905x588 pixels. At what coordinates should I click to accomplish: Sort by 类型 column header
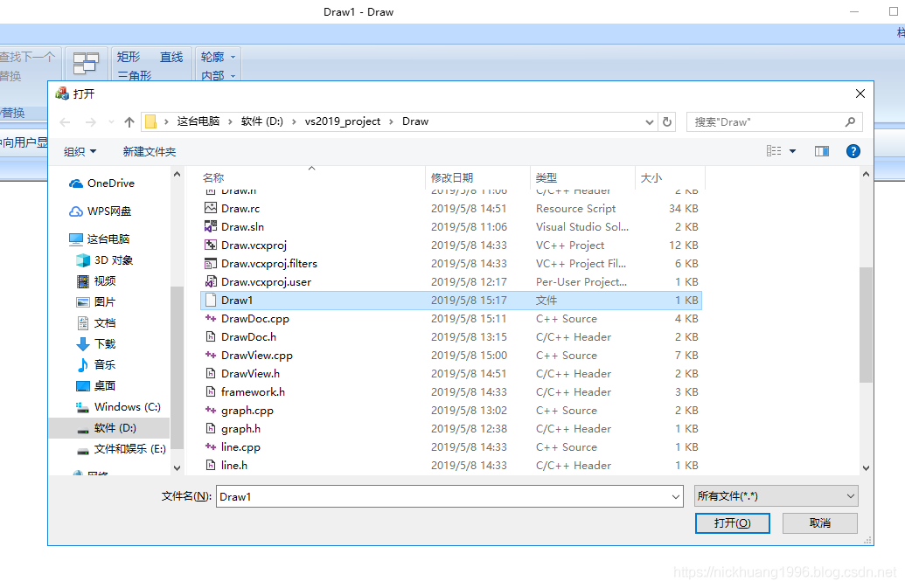click(x=546, y=177)
